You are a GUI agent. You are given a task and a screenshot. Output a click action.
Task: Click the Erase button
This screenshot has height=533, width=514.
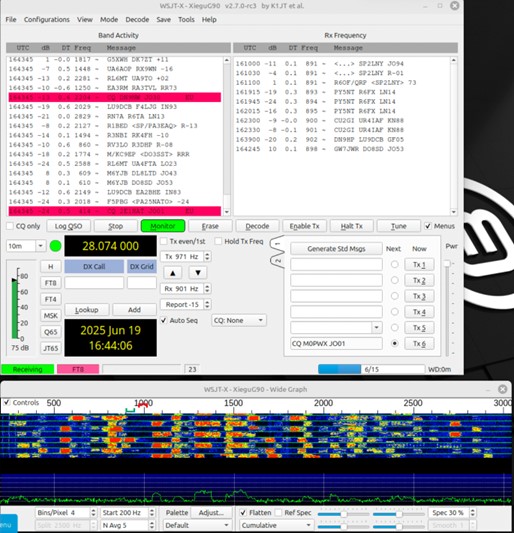point(210,226)
